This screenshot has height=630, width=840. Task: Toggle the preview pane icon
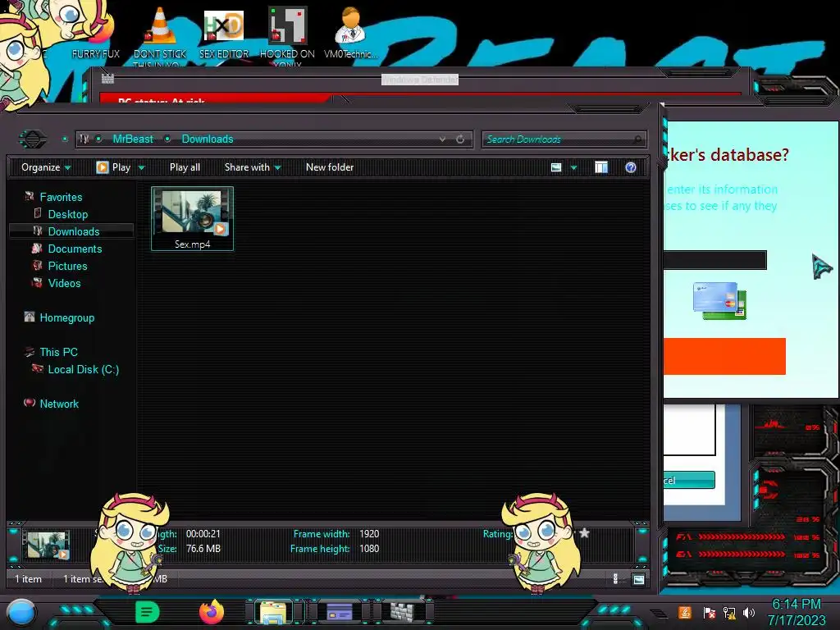(x=601, y=167)
